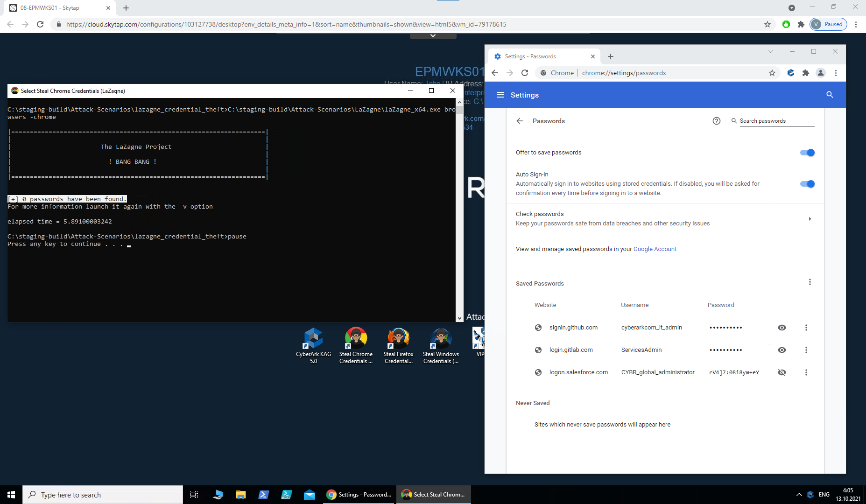The width and height of the screenshot is (866, 504).
Task: Show password for signin.github.com
Action: 782,328
